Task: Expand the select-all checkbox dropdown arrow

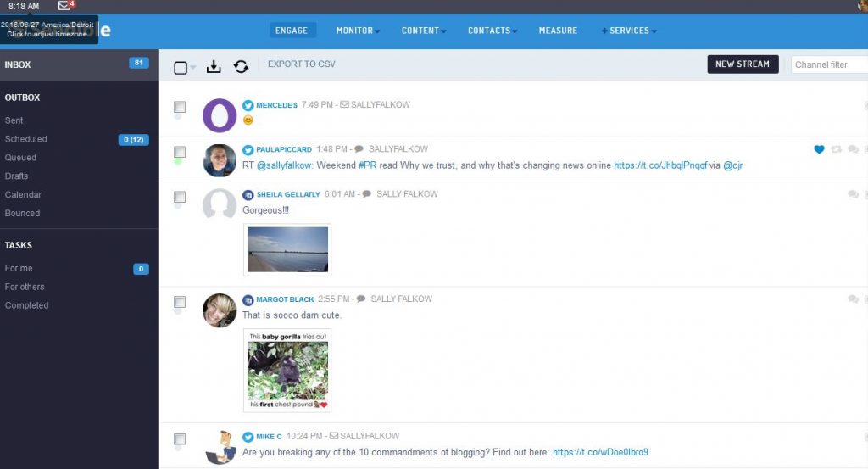Action: [x=192, y=68]
